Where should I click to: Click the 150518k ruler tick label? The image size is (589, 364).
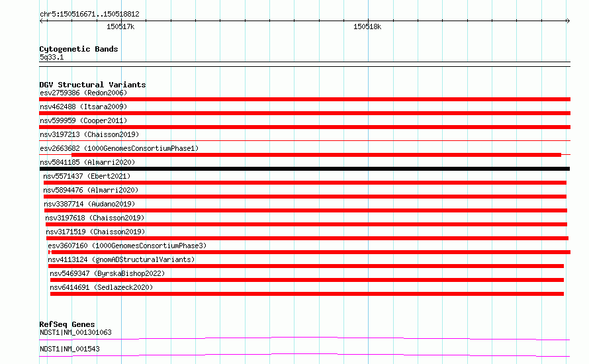[x=367, y=26]
